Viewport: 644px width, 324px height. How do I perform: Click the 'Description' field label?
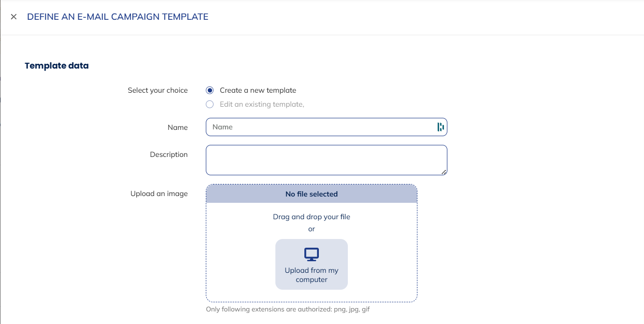coord(169,155)
